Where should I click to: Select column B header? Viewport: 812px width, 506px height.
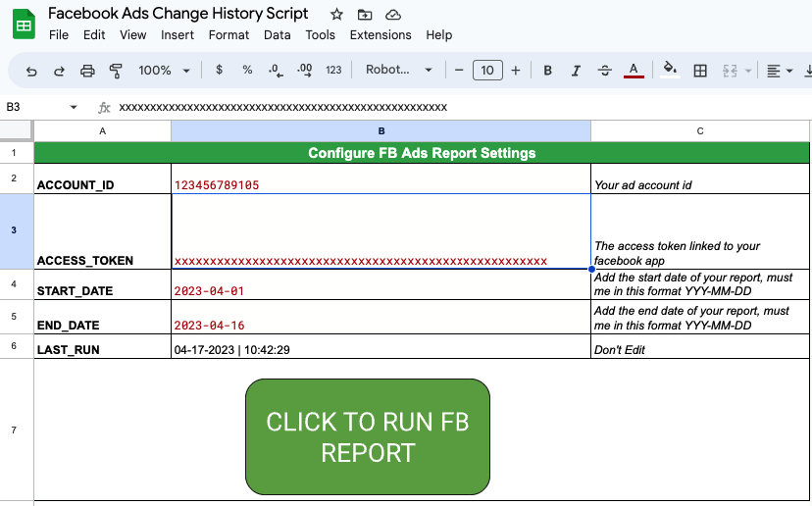point(381,131)
